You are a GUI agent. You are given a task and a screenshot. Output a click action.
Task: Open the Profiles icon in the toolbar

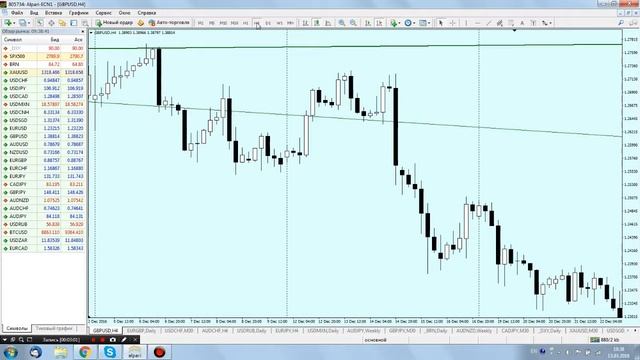pyautogui.click(x=22, y=23)
